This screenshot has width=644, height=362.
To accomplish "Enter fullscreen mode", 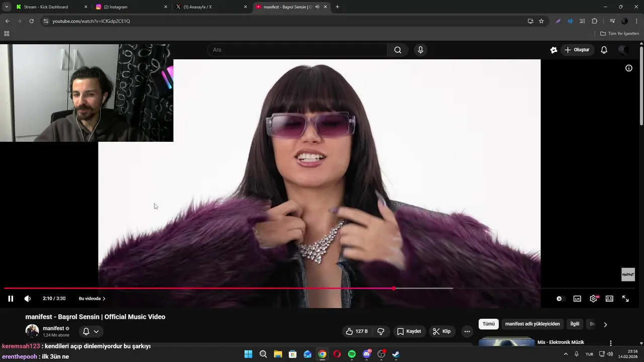I will (x=625, y=299).
